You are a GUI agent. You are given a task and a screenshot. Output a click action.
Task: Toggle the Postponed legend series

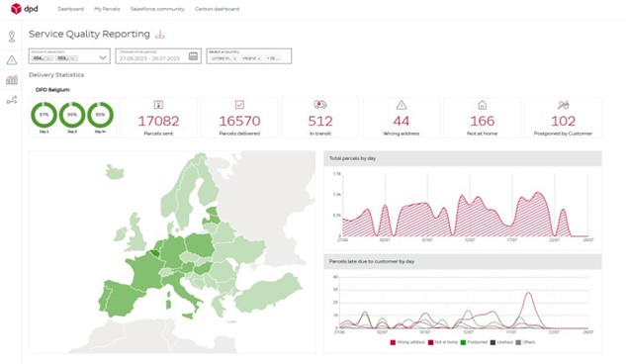[474, 342]
